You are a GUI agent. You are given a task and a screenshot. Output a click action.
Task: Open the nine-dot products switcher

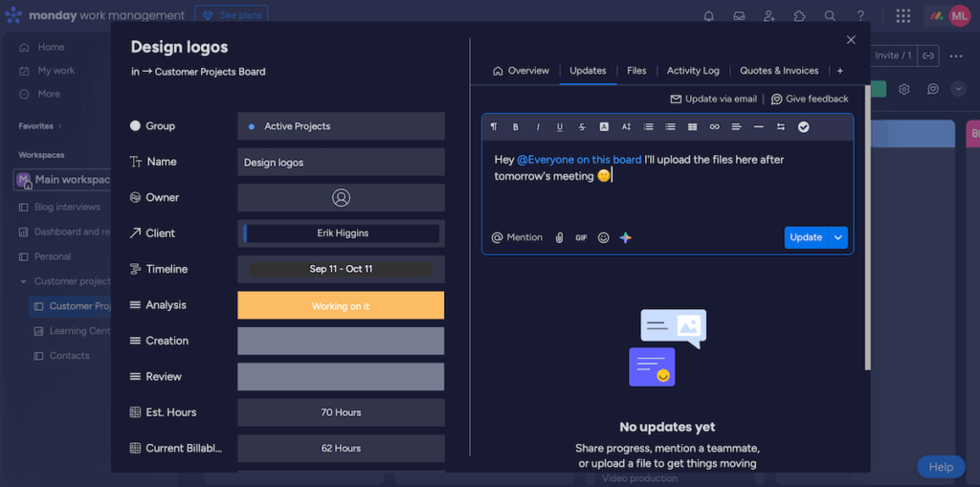tap(903, 15)
